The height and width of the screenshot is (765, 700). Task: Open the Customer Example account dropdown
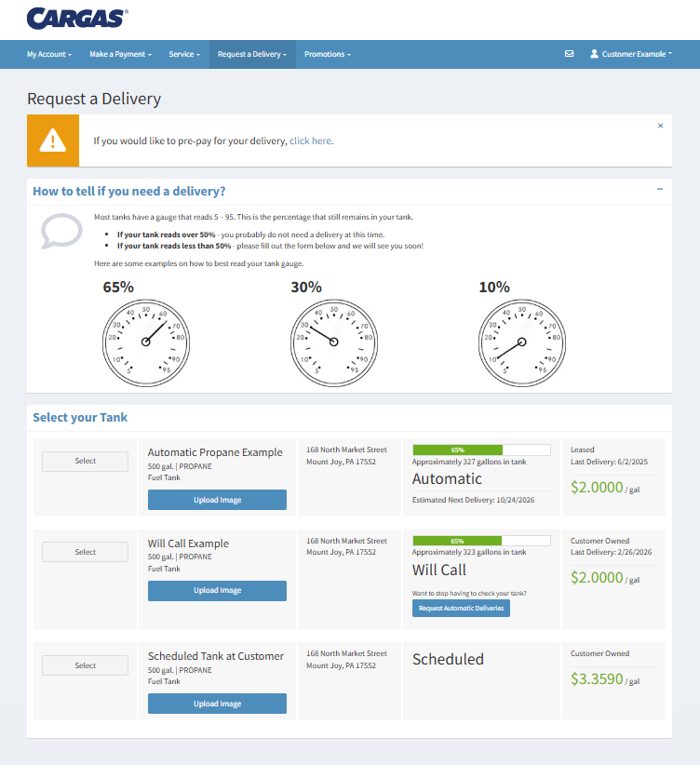631,54
